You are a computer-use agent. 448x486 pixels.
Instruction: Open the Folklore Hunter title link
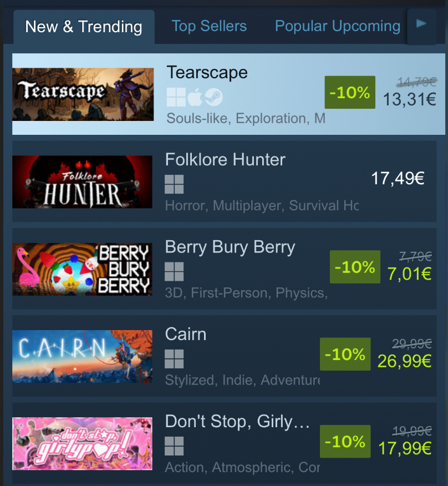click(225, 160)
